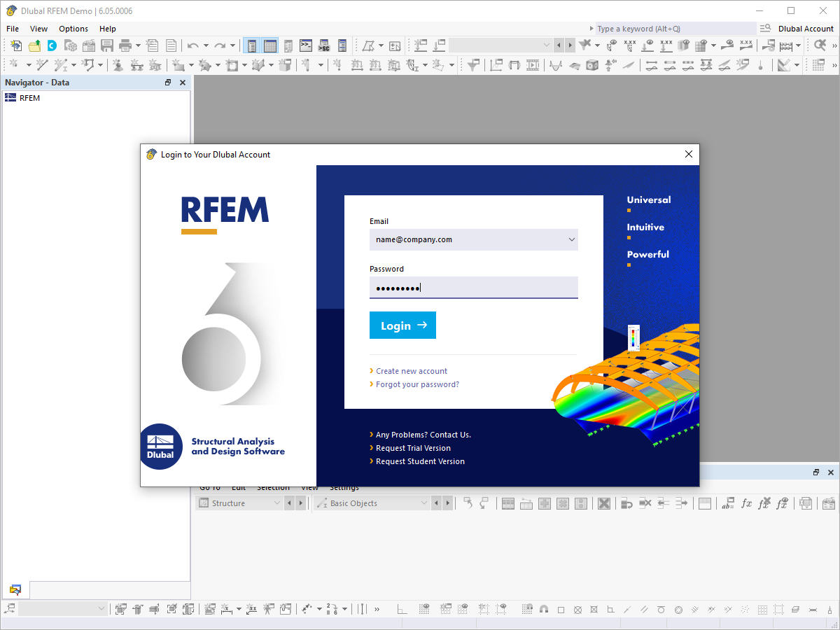Screen dimensions: 840x630
Task: Click the Print icon in toolbar
Action: pos(125,45)
